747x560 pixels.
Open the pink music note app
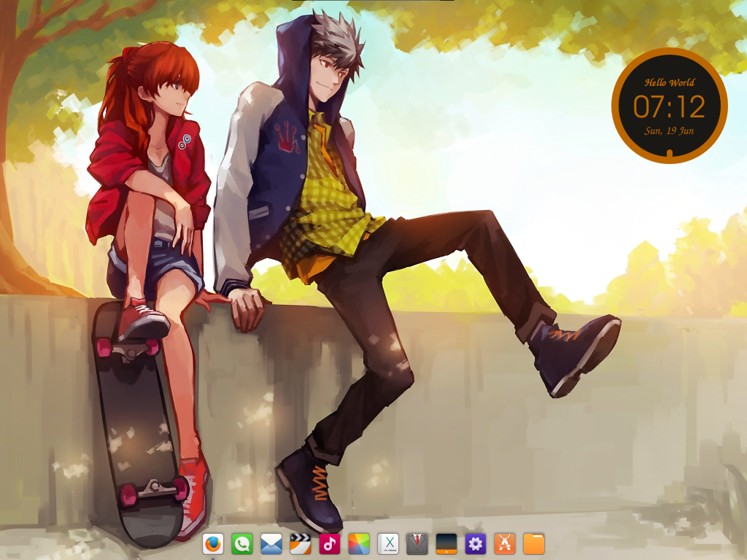330,544
